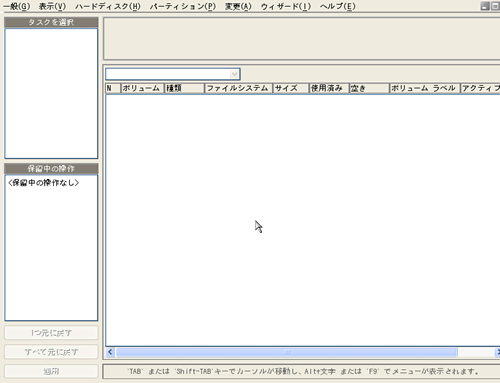Click the 適用 apply button

coord(51,371)
